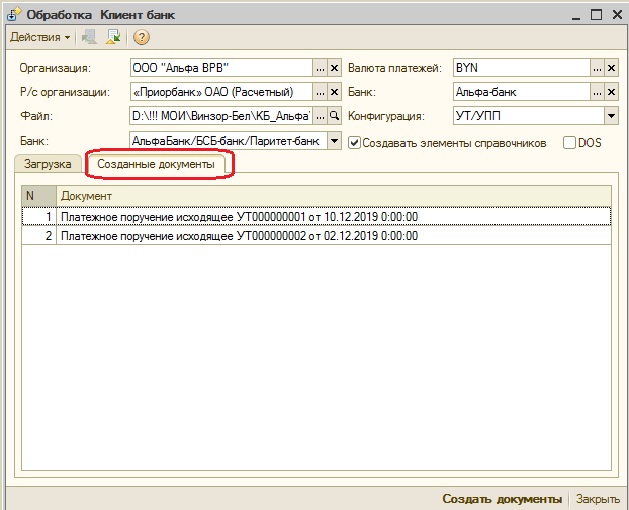Open Альфа-банк selection ellipsis button
This screenshot has width=629, height=510.
[597, 92]
